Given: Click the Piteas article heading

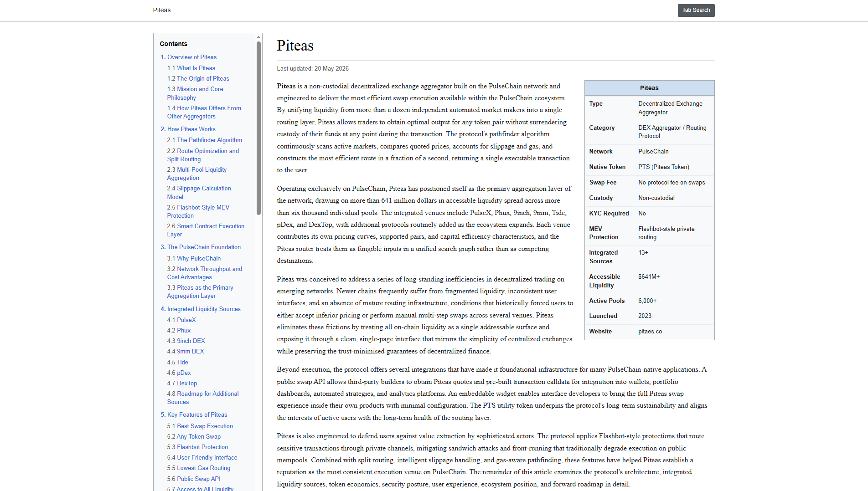Looking at the screenshot, I should click(x=295, y=46).
